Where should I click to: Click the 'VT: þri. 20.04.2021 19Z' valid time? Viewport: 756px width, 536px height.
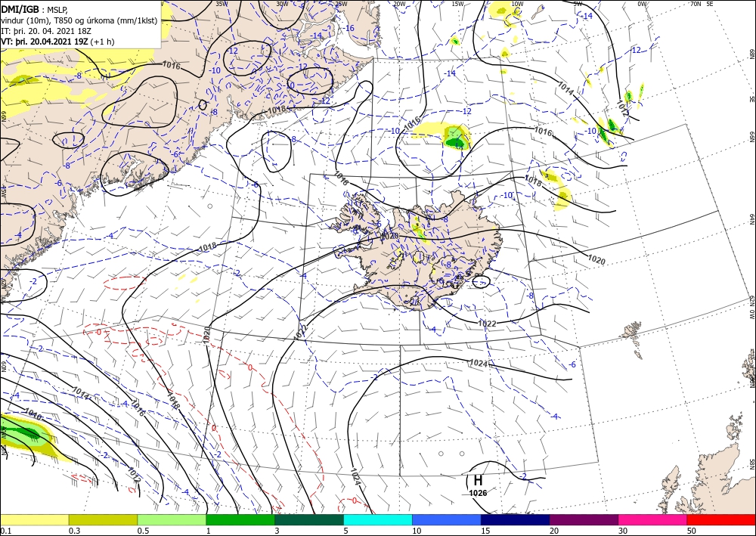tap(45, 42)
